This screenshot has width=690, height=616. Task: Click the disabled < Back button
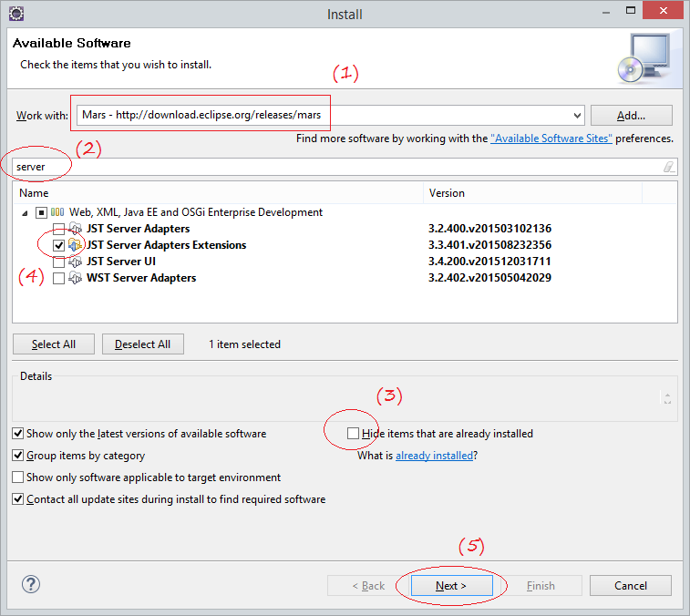[368, 586]
